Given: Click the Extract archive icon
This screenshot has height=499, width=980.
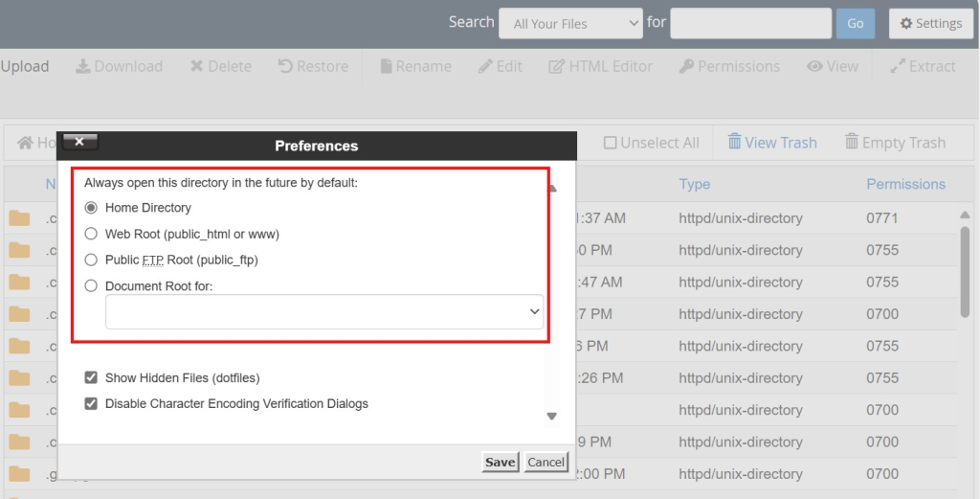Looking at the screenshot, I should point(898,66).
